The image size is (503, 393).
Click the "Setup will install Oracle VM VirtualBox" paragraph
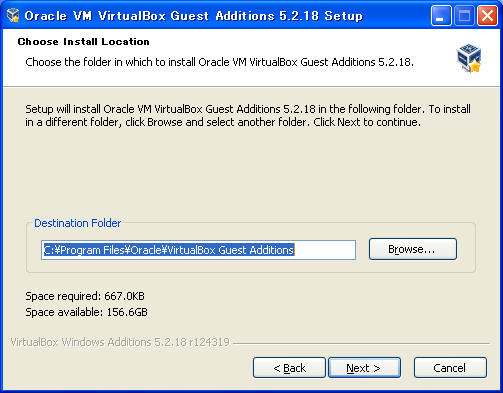tap(248, 116)
